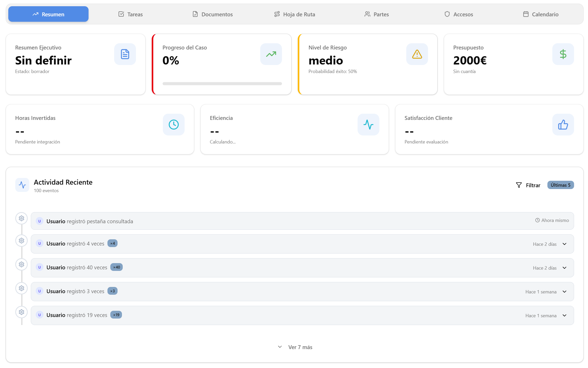The height and width of the screenshot is (368, 588).
Task: Select the trending arrow icon on Progreso del Caso
Action: point(271,54)
